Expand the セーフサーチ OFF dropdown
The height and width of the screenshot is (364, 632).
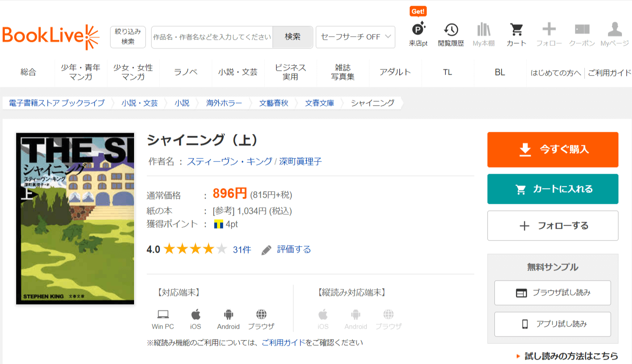(x=355, y=37)
